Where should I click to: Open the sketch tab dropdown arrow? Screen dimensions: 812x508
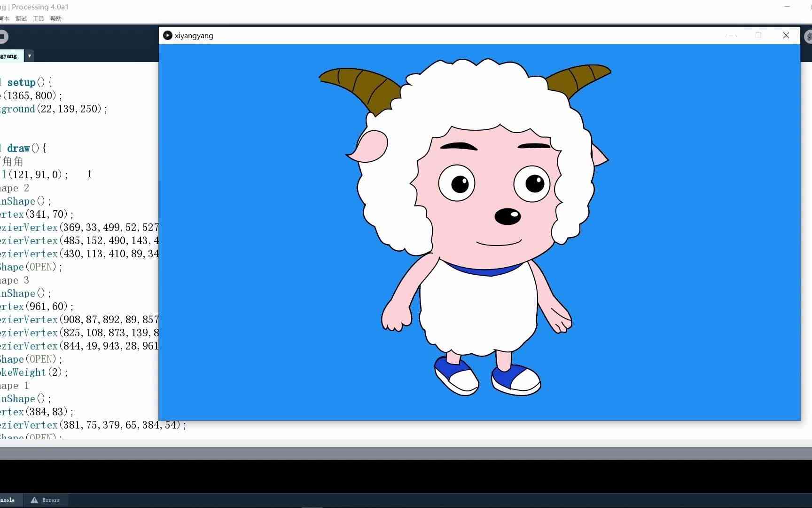(x=29, y=56)
